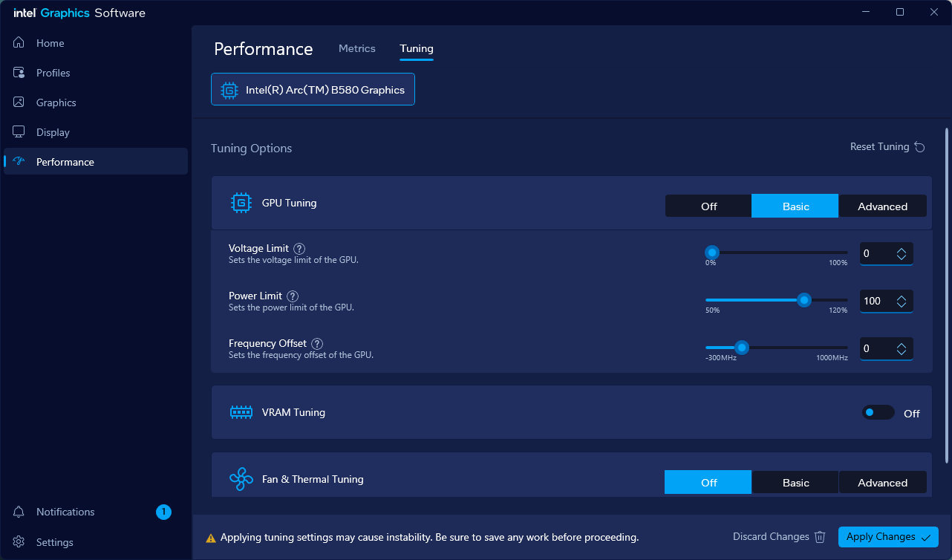
Task: Open Profiles via its sidebar icon
Action: point(19,73)
